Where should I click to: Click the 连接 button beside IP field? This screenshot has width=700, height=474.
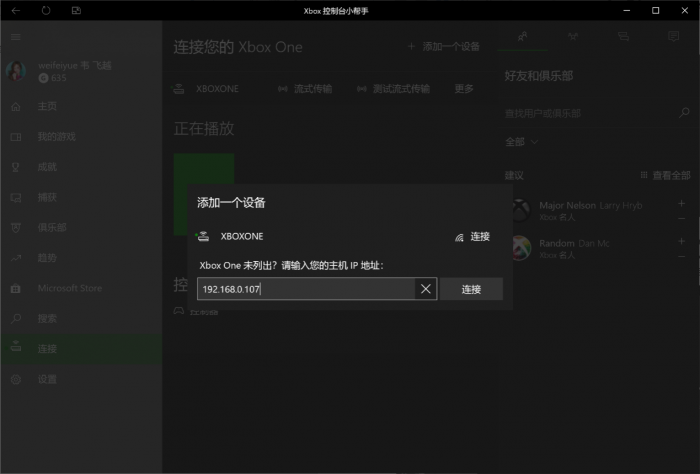[471, 289]
